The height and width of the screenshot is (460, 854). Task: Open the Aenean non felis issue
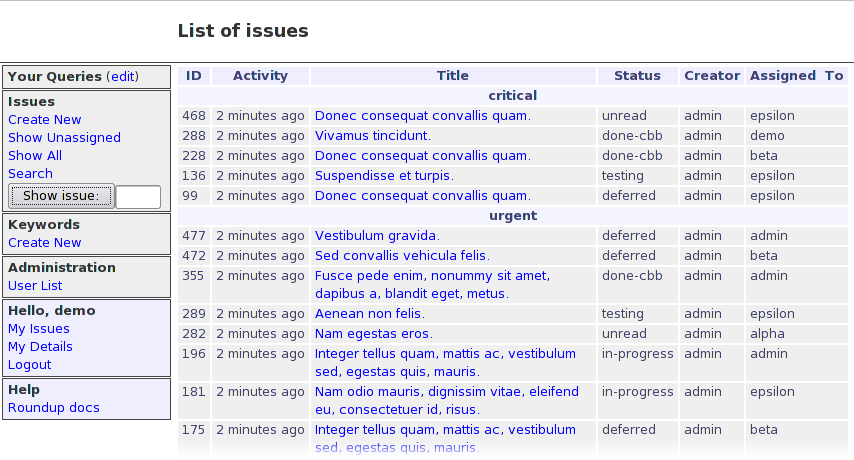tap(369, 314)
